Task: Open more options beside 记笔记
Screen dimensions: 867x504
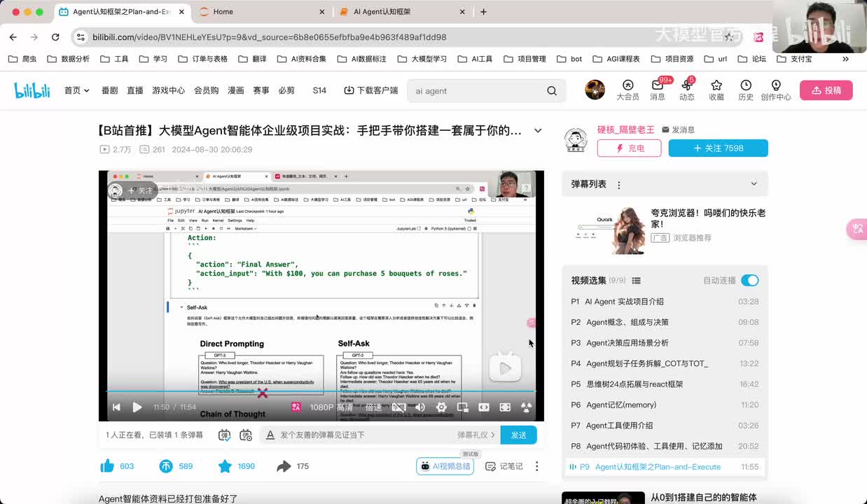Action: click(537, 466)
